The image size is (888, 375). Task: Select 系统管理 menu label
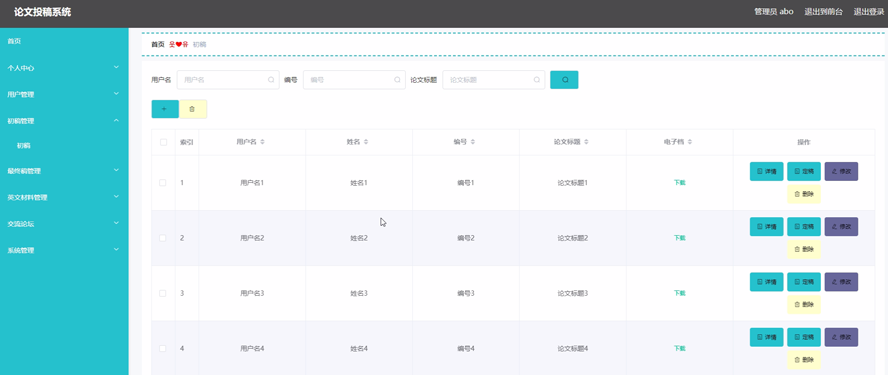pyautogui.click(x=20, y=250)
